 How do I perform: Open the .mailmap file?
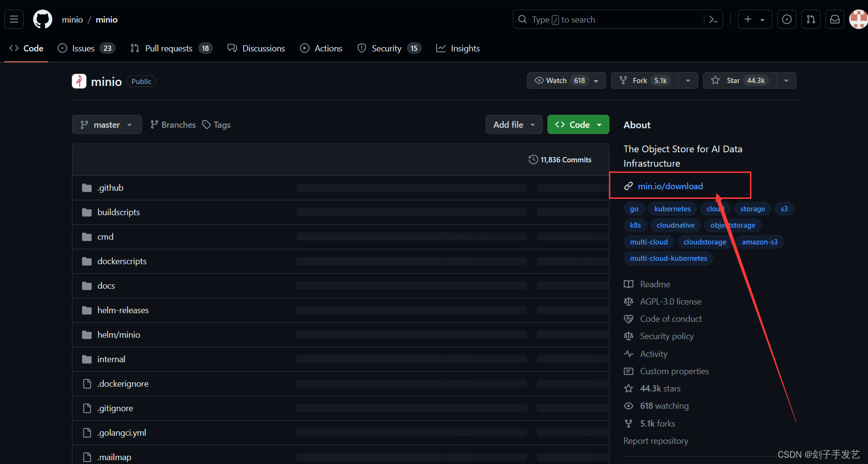pyautogui.click(x=114, y=457)
